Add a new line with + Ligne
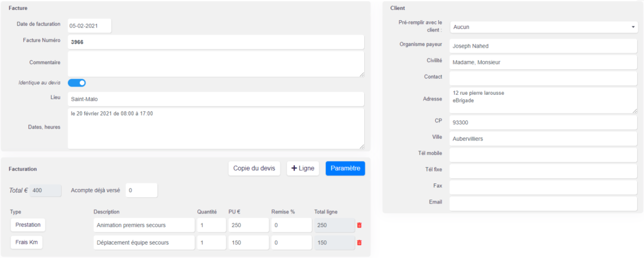Screen dimensions: 644x258 point(303,168)
